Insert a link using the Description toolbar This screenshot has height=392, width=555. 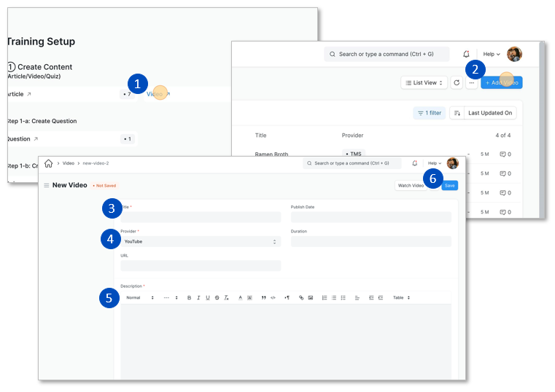point(301,298)
